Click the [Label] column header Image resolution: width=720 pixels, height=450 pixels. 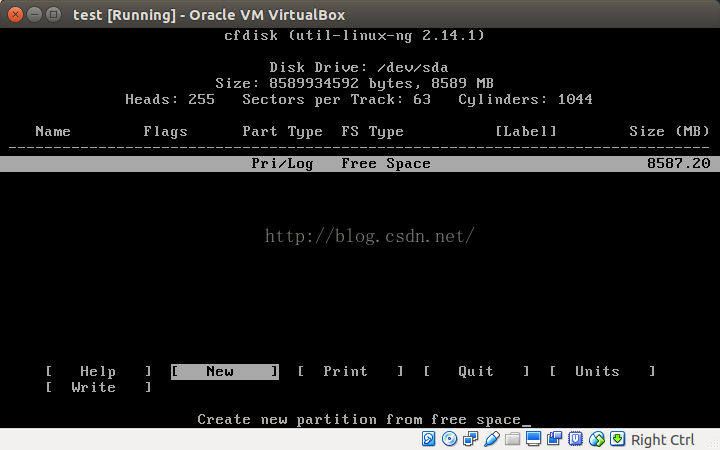pyautogui.click(x=526, y=132)
